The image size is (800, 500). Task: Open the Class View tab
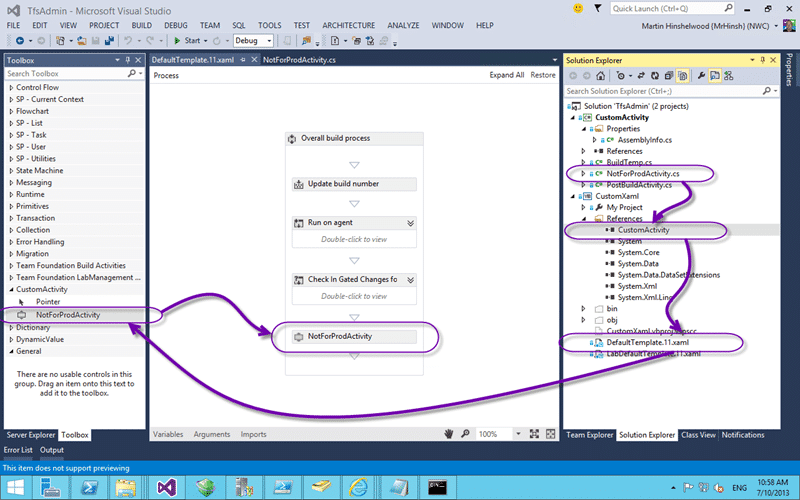(698, 435)
